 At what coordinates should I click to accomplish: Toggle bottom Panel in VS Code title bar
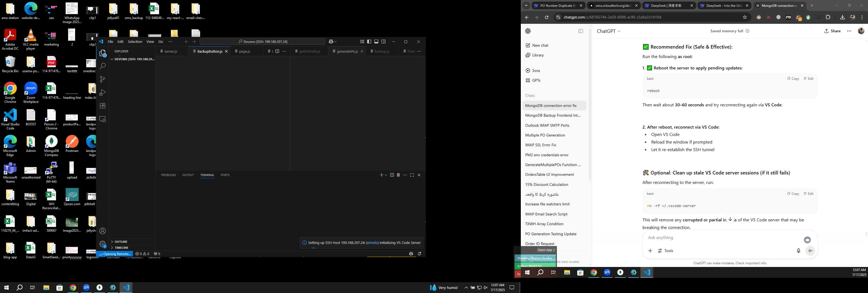tap(376, 42)
